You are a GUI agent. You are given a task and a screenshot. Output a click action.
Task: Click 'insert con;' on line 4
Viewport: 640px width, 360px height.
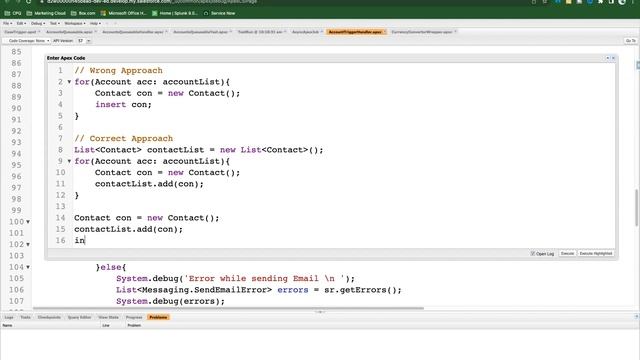click(123, 104)
